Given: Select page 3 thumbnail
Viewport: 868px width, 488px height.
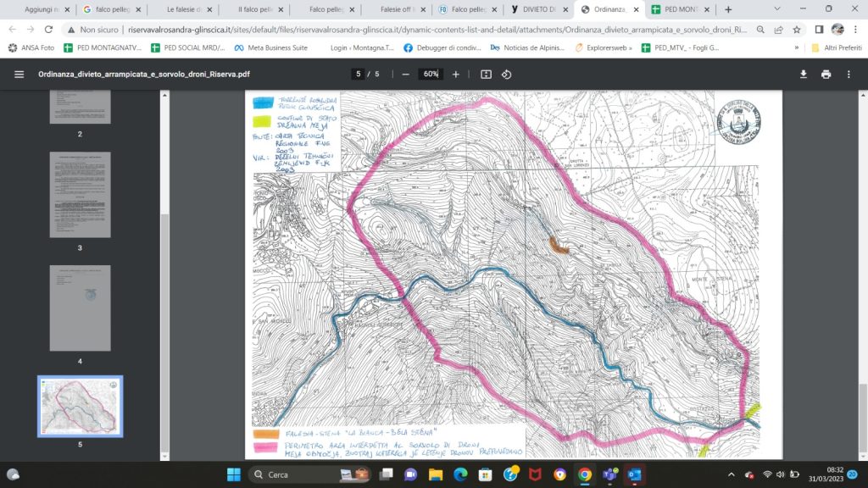Looking at the screenshot, I should (80, 196).
